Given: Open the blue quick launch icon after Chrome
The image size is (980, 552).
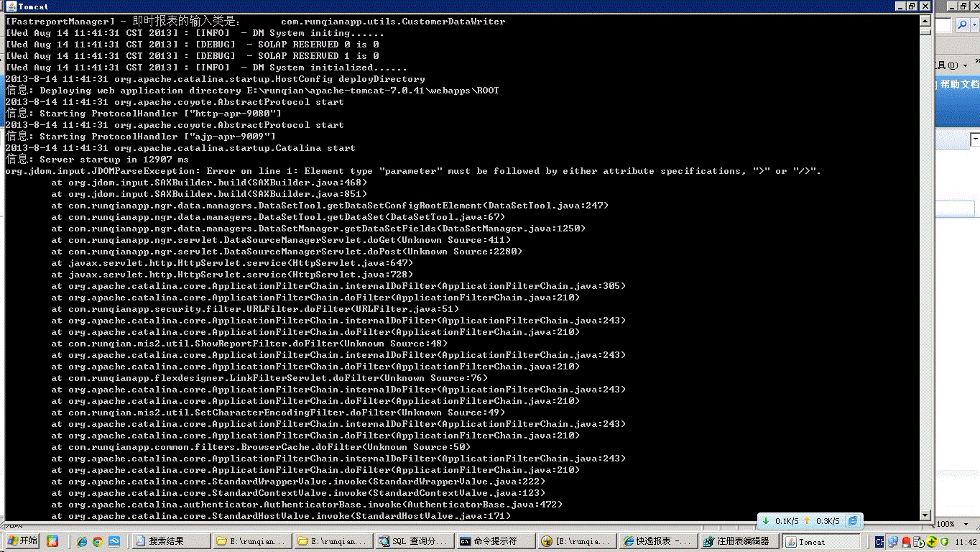Looking at the screenshot, I should coord(114,541).
